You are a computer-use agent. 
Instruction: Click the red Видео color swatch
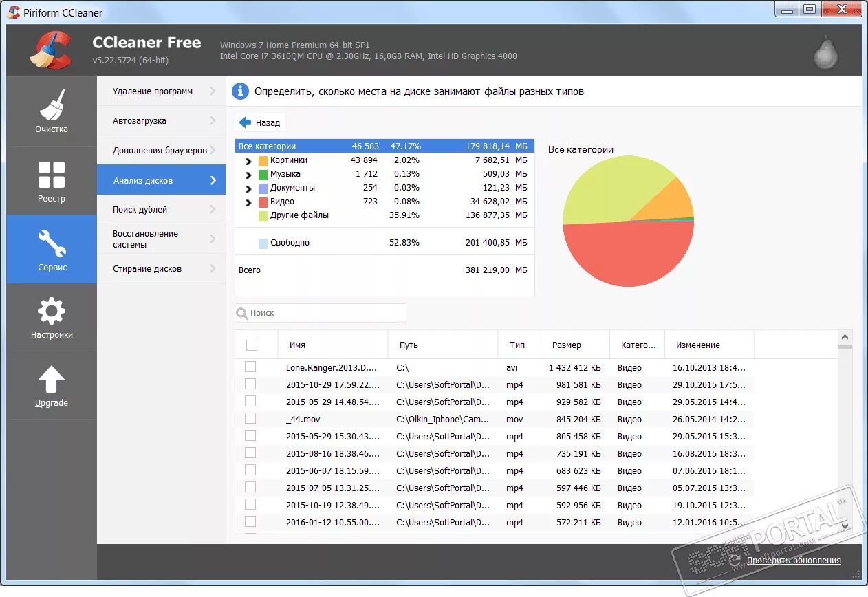click(263, 202)
